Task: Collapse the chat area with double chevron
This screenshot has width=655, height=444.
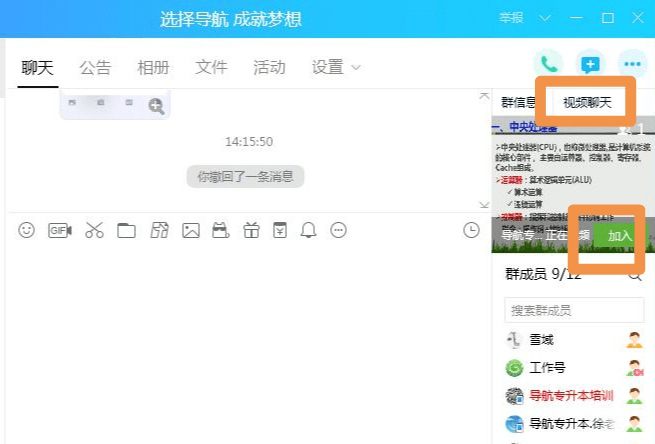Action: 484,204
